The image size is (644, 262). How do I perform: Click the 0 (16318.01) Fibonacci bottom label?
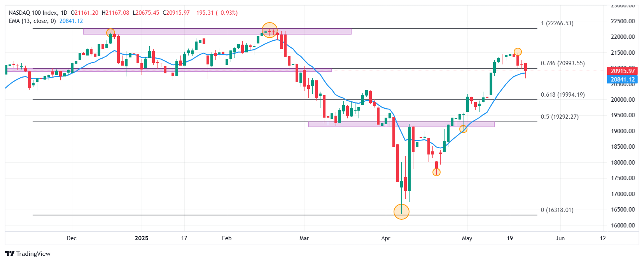[557, 210]
